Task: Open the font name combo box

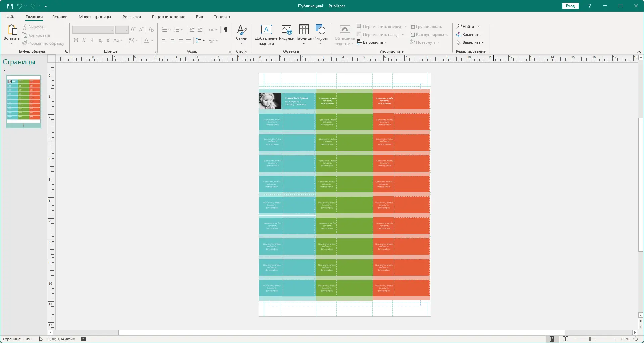Action: 93,30
